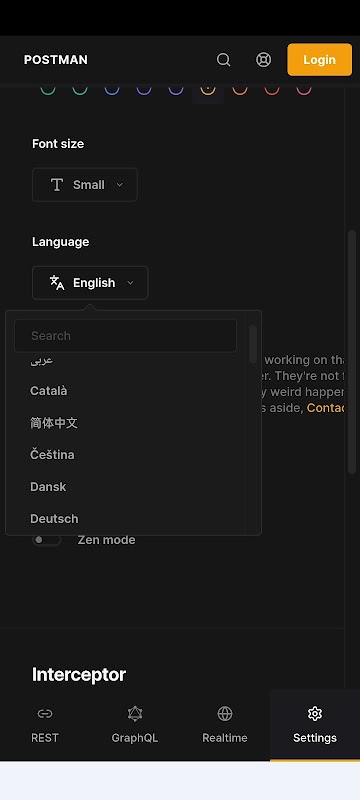
Task: Click the translate icon beside English
Action: pos(57,283)
